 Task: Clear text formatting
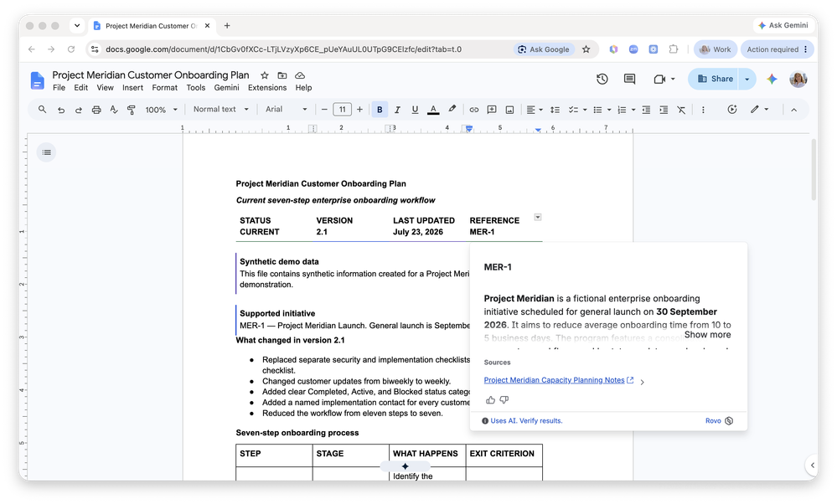point(681,110)
